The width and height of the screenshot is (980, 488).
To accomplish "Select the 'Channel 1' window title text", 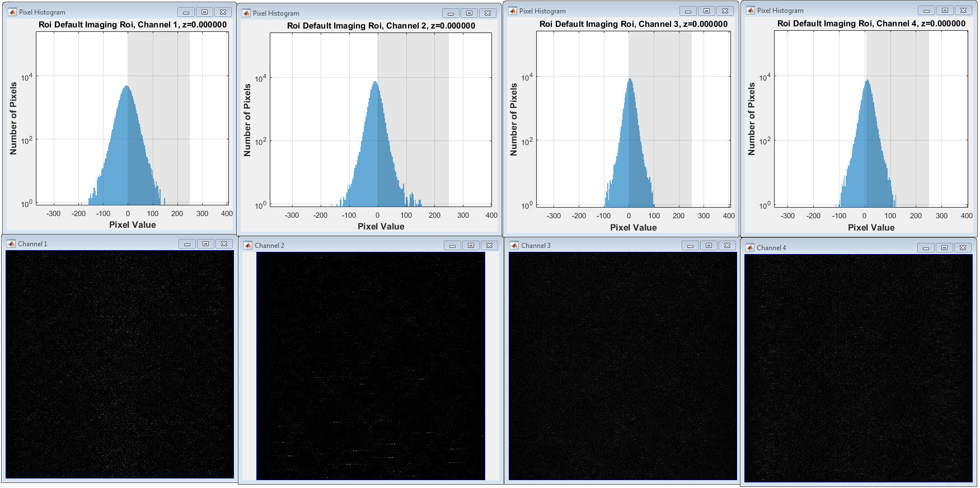I will (x=32, y=244).
